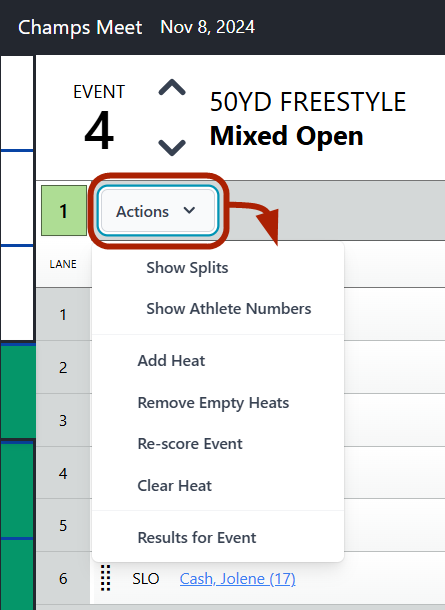Click Re-score Event option
Screen dimensions: 445x610
coord(190,444)
